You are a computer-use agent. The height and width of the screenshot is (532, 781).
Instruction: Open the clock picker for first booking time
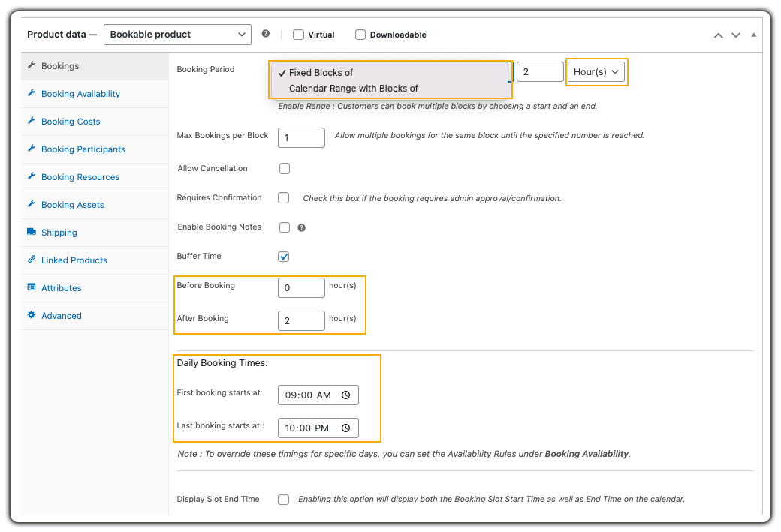pyautogui.click(x=345, y=395)
